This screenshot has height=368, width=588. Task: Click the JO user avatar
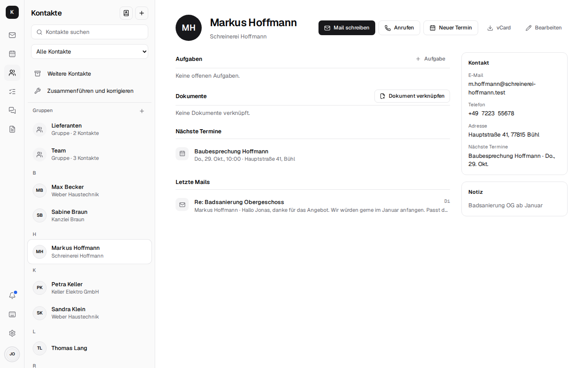[12, 354]
